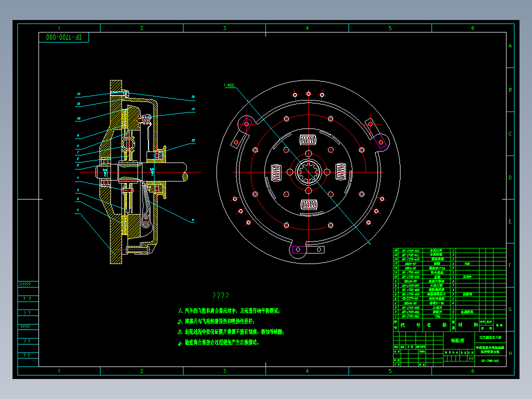The height and width of the screenshot is (399, 532).
Task: Select zone letter A on the border
Action: pos(510,46)
